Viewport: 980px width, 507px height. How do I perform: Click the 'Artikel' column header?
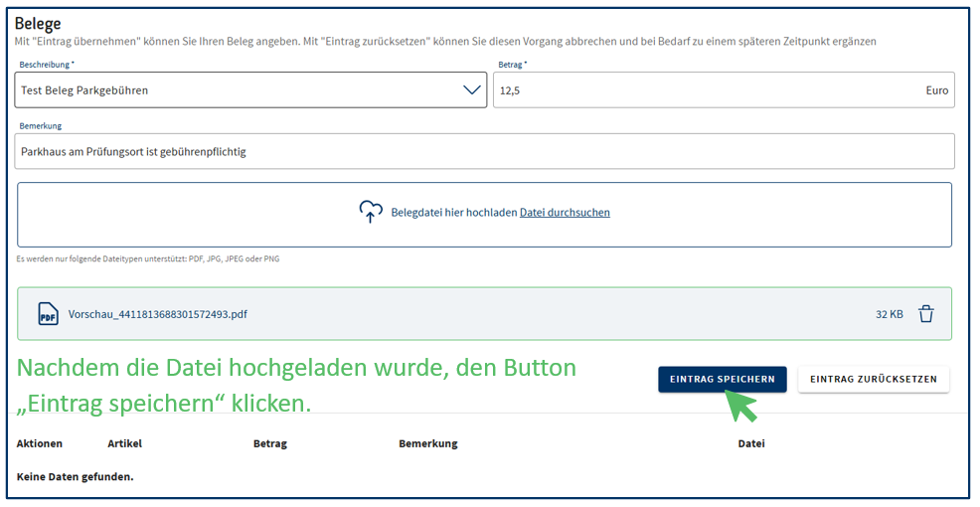tap(124, 443)
